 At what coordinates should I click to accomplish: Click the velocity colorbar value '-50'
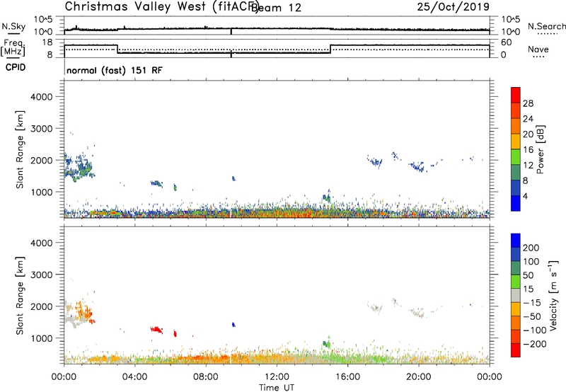click(532, 316)
